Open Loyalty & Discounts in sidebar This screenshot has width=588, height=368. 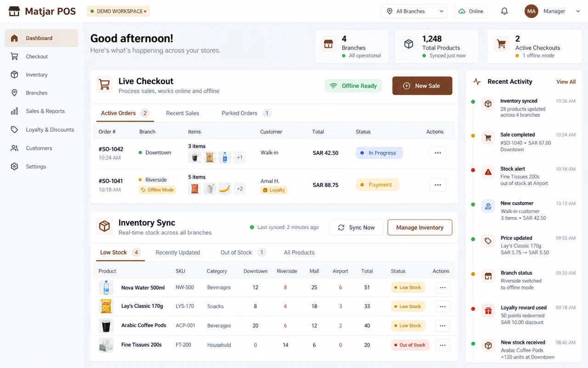[x=41, y=130]
